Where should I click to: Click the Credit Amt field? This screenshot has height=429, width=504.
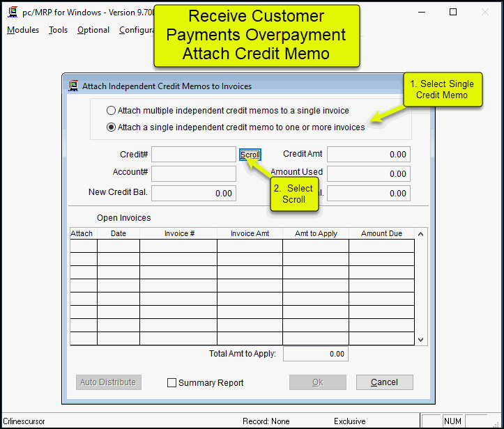[368, 154]
